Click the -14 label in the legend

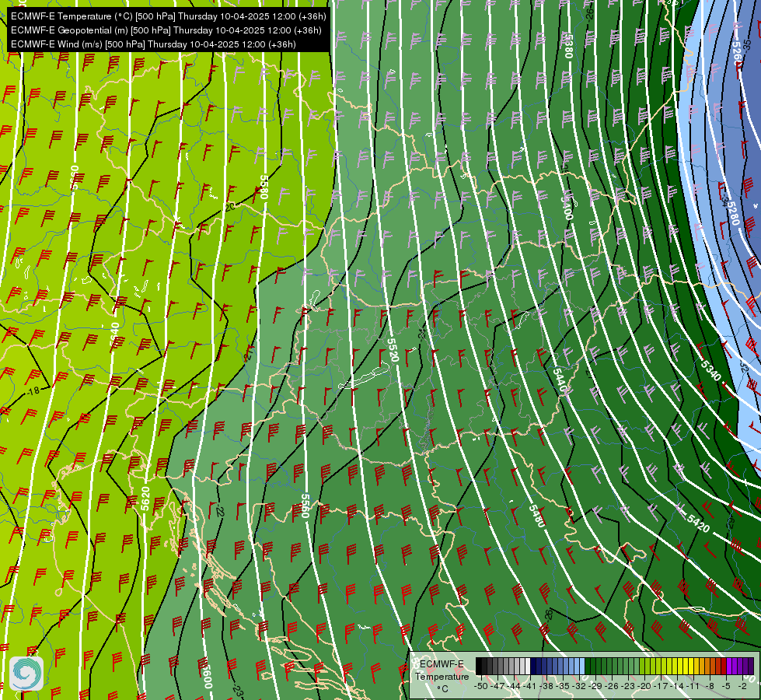[x=677, y=686]
